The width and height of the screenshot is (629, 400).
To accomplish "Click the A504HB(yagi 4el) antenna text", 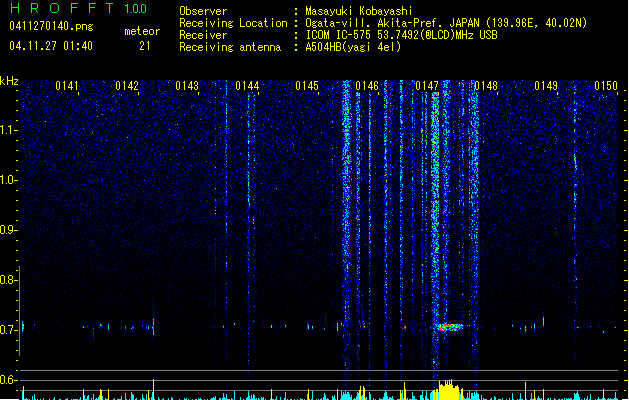I will point(353,47).
